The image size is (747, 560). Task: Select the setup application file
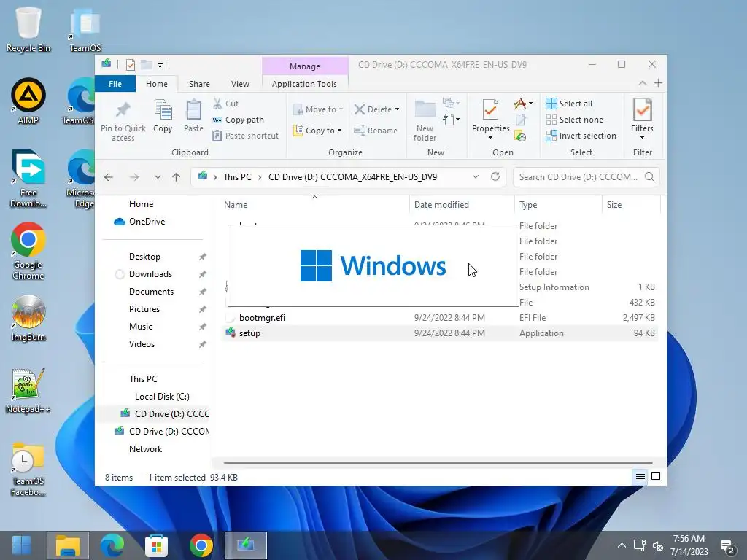pyautogui.click(x=440, y=333)
